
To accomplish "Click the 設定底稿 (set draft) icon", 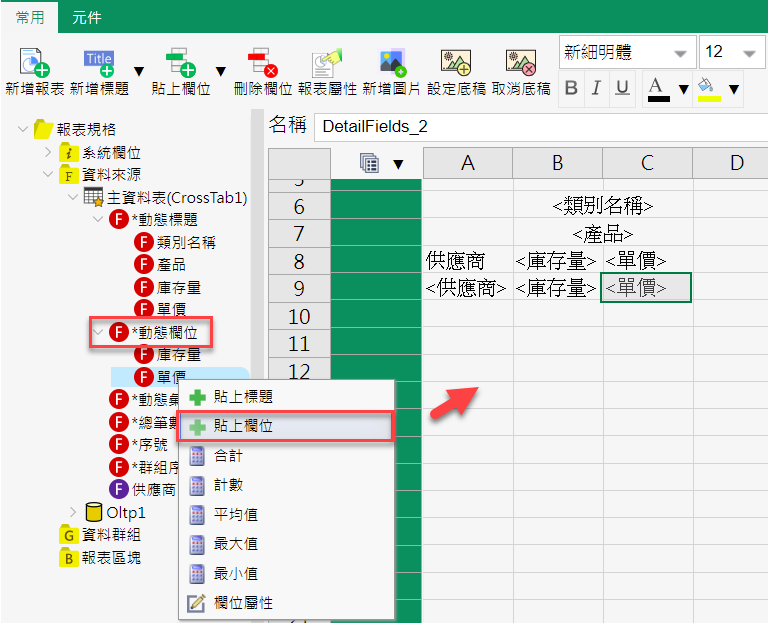I will point(456,63).
